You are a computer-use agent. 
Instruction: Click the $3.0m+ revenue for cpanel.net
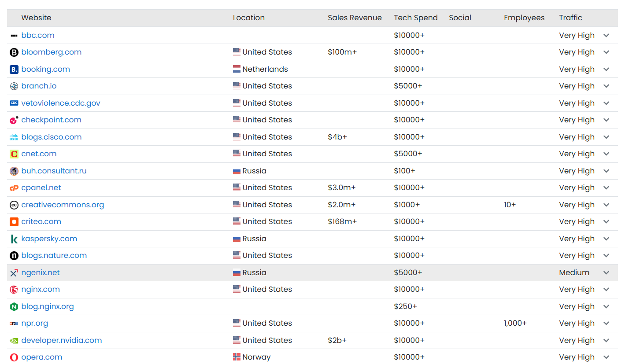coord(342,188)
